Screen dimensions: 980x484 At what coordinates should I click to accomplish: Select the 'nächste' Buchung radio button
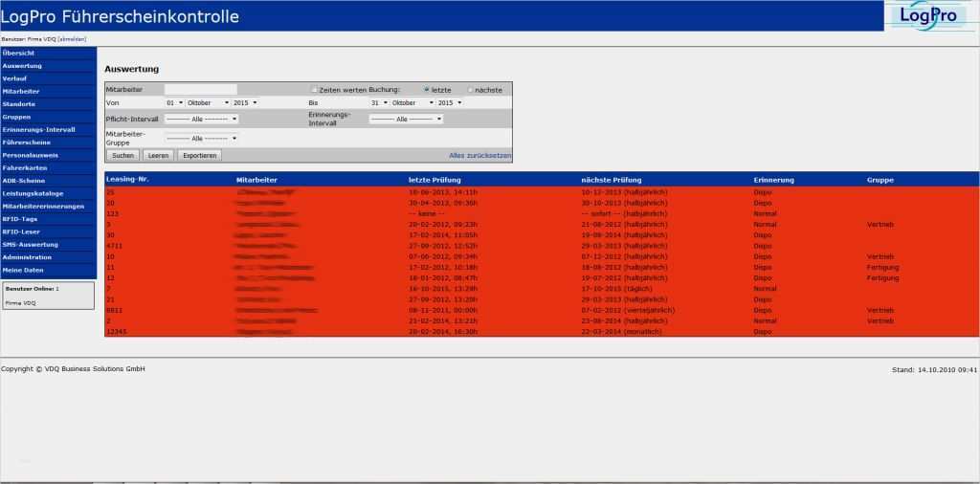tap(470, 90)
